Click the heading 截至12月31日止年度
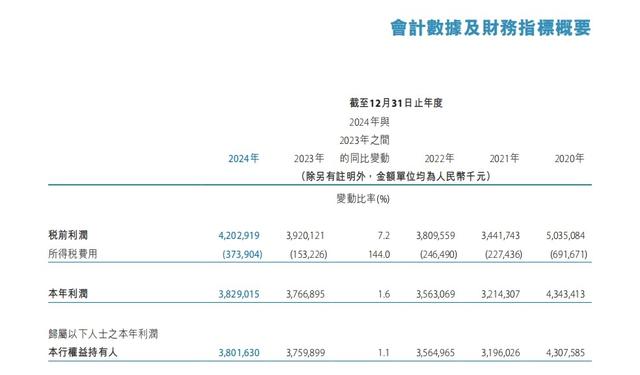640x375 pixels. point(396,103)
